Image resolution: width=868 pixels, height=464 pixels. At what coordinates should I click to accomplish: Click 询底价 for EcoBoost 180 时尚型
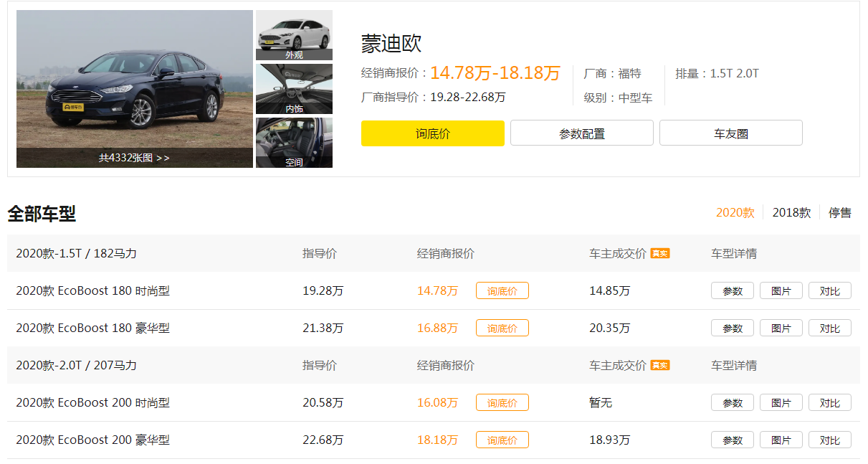point(502,290)
